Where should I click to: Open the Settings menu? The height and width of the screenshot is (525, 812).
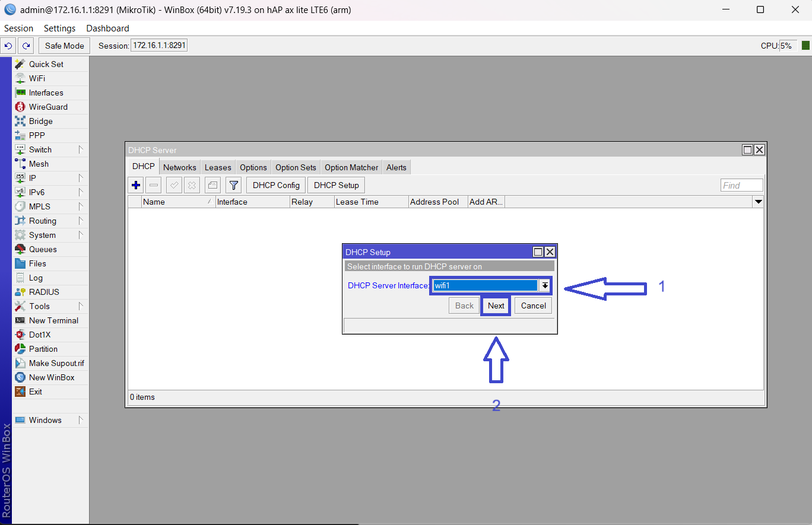pyautogui.click(x=60, y=28)
